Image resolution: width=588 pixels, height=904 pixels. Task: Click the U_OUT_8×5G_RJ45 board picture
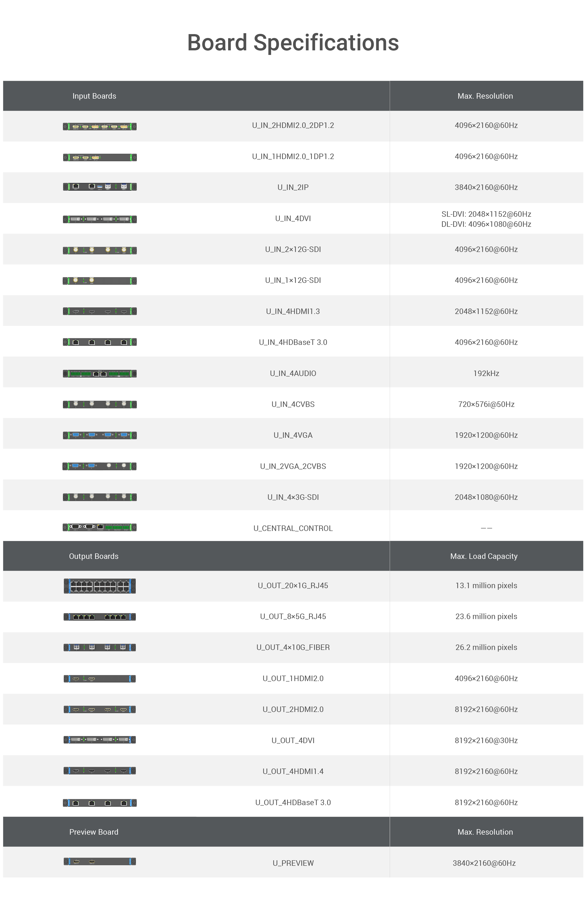pos(100,617)
